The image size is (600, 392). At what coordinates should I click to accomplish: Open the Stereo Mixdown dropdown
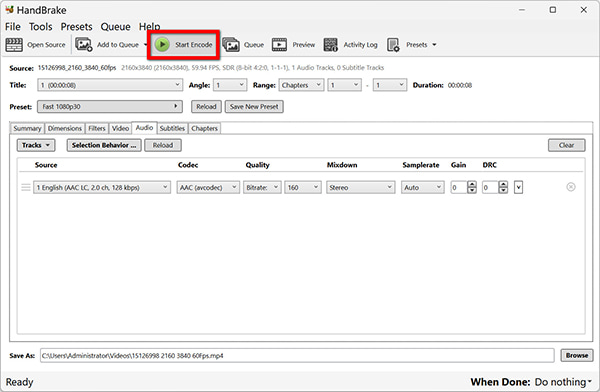pos(360,187)
